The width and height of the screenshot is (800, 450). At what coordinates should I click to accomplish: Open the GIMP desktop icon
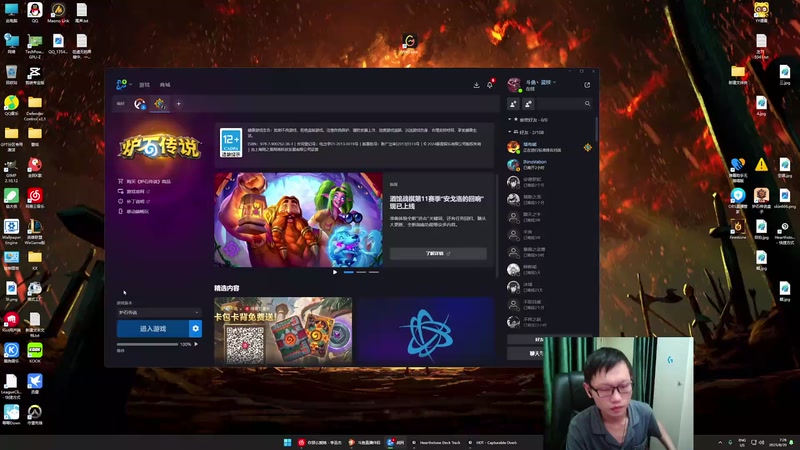pos(11,170)
